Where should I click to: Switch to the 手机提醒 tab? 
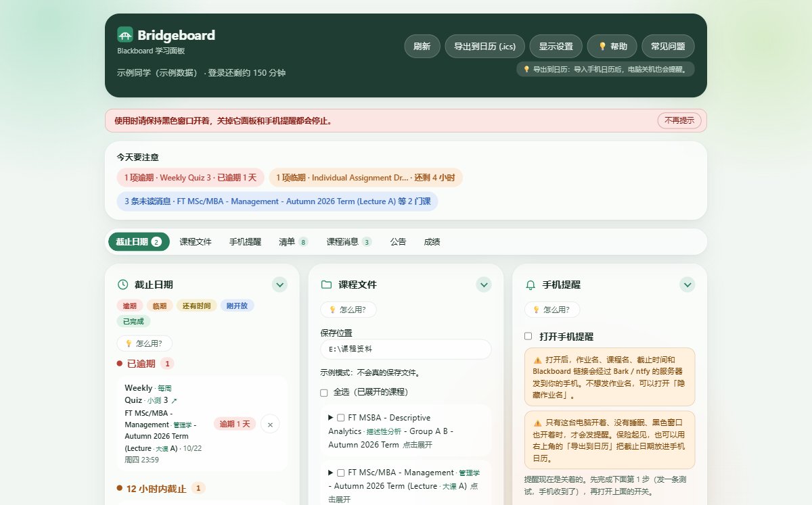tap(245, 241)
